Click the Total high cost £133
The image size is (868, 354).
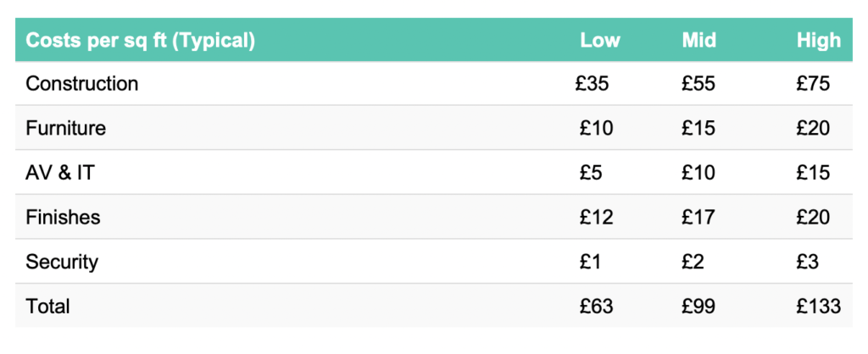[x=819, y=307]
